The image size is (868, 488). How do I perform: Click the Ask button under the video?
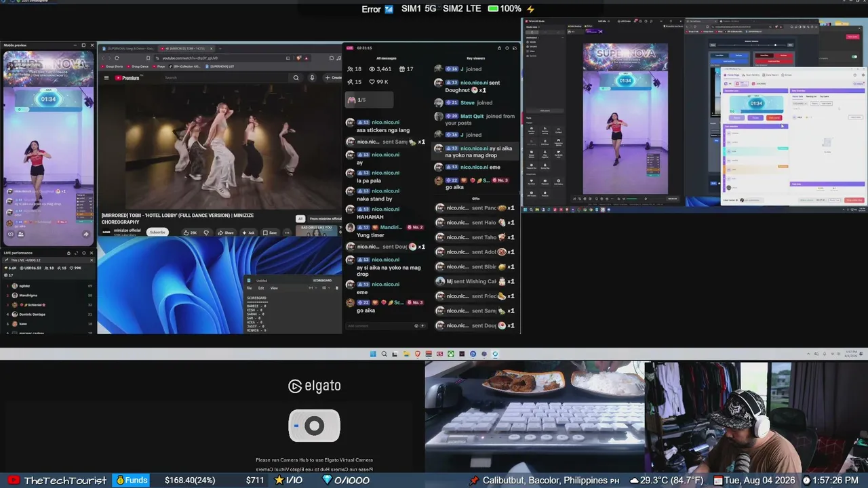tap(248, 232)
